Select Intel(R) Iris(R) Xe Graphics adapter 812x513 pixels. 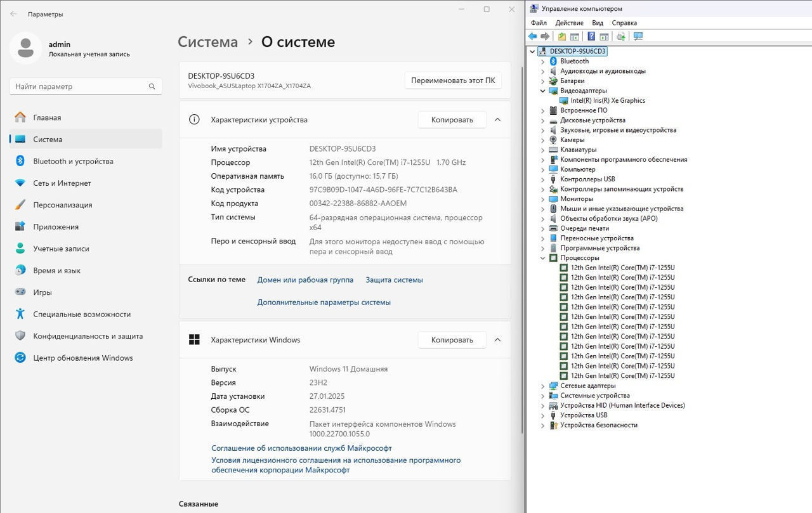607,100
